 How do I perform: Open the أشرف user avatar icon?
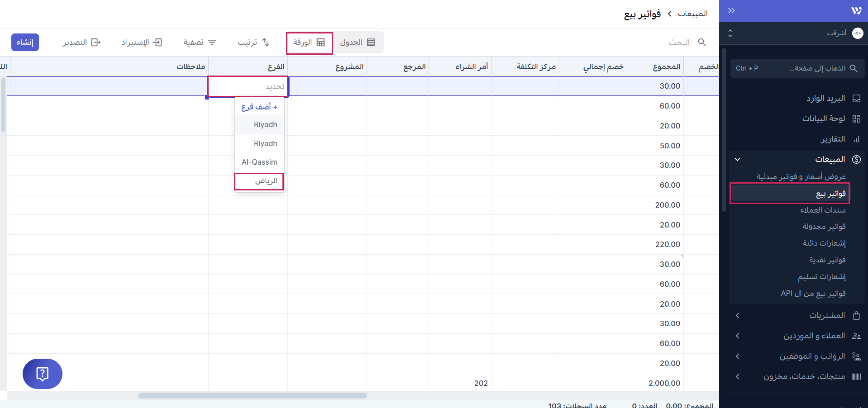coord(857,33)
